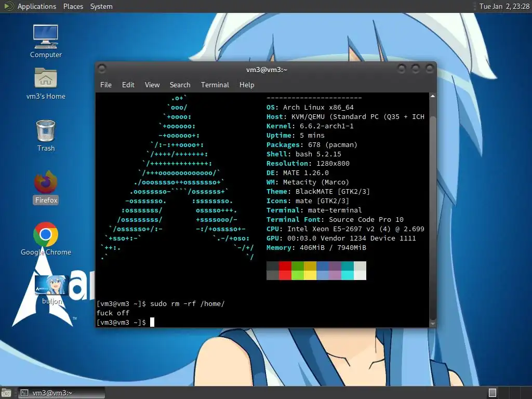Image resolution: width=532 pixels, height=399 pixels.
Task: Click the 'Icons: mate [GTK2/3]' line
Action: (x=308, y=201)
